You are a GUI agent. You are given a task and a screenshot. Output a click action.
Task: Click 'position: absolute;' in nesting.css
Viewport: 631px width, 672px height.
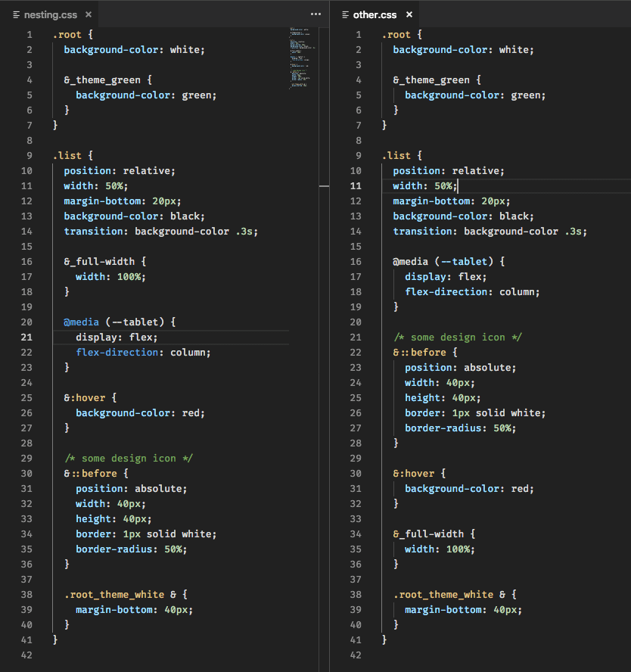pyautogui.click(x=132, y=489)
